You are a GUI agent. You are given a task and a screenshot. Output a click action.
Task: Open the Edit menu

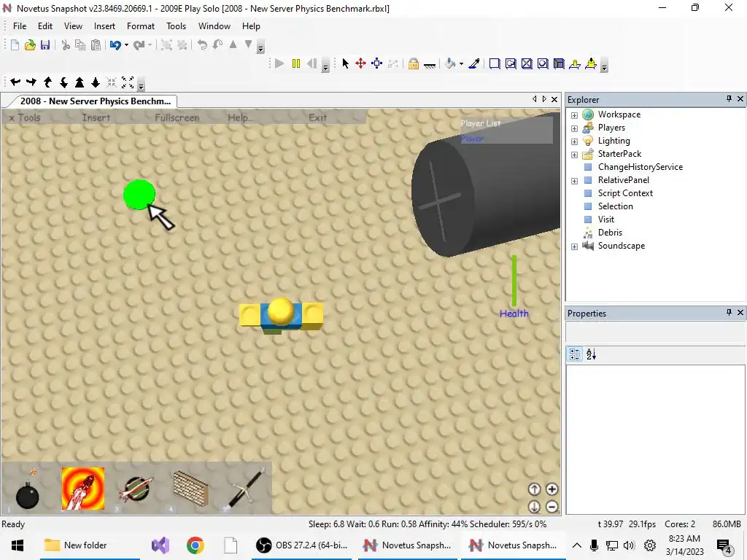tap(45, 26)
